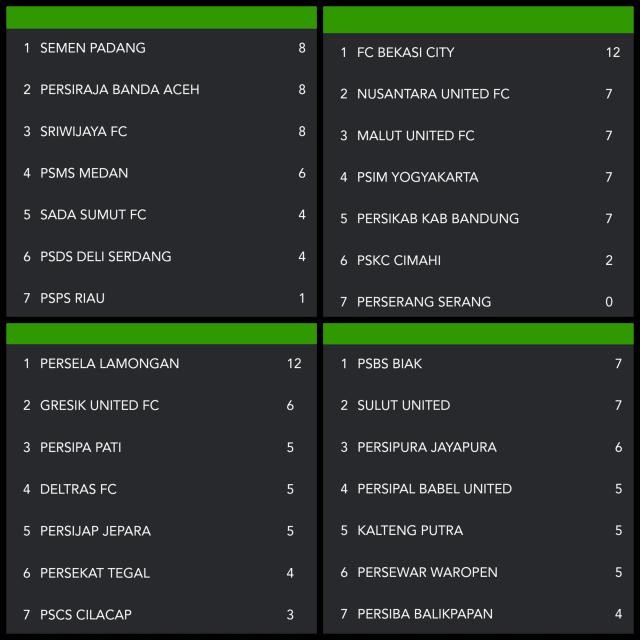Click the Sriwijaya FC row
Screen dimensions: 640x640
[x=161, y=131]
